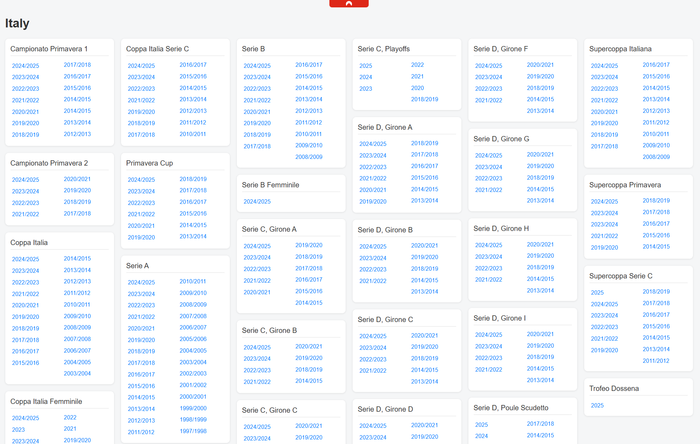Open Supercoppa Primavera 2014/2015
Screen dimensions: 700x444
coord(656,247)
